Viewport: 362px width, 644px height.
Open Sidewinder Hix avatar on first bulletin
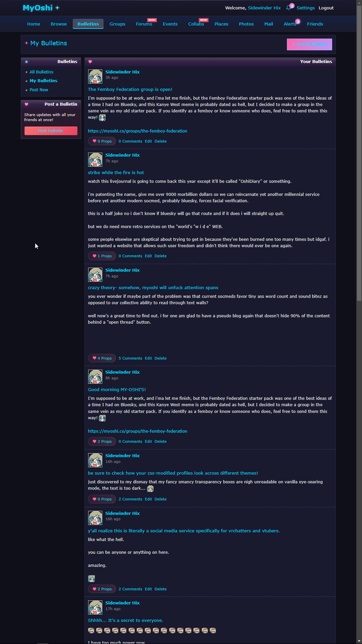pyautogui.click(x=95, y=76)
